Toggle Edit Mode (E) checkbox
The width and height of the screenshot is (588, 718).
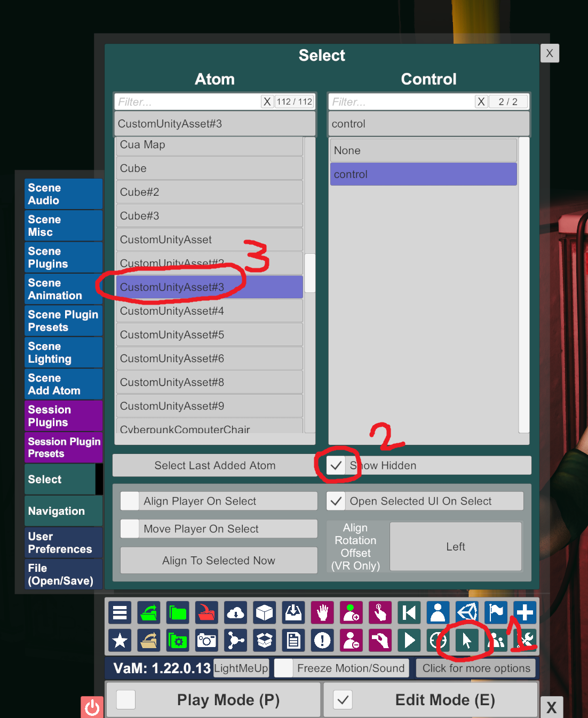click(x=343, y=699)
